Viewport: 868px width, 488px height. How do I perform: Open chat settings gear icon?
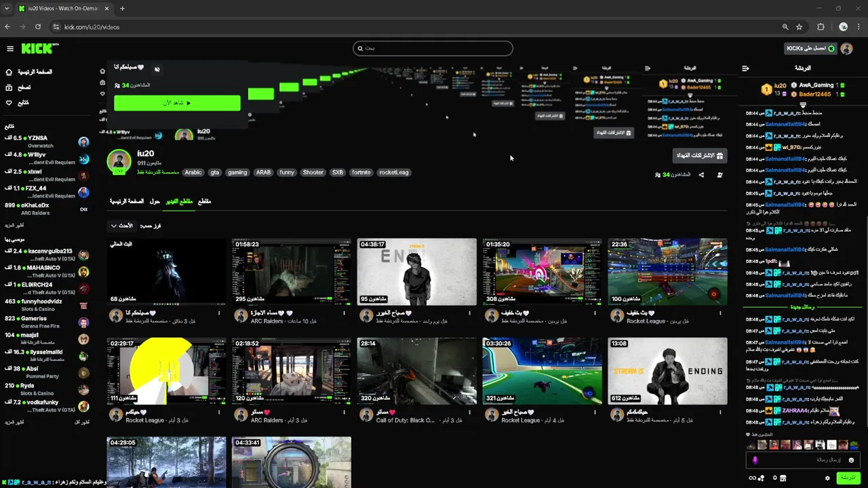(x=827, y=478)
